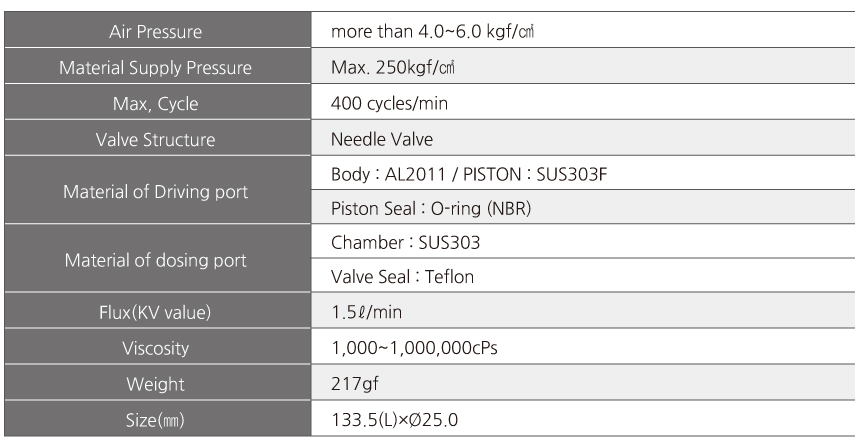Click the Viscosity row label
Image resolution: width=859 pixels, height=447 pixels.
click(x=156, y=348)
